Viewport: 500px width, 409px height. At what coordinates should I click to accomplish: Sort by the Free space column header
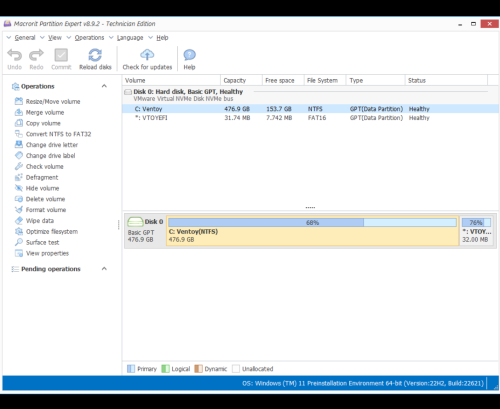[283, 80]
